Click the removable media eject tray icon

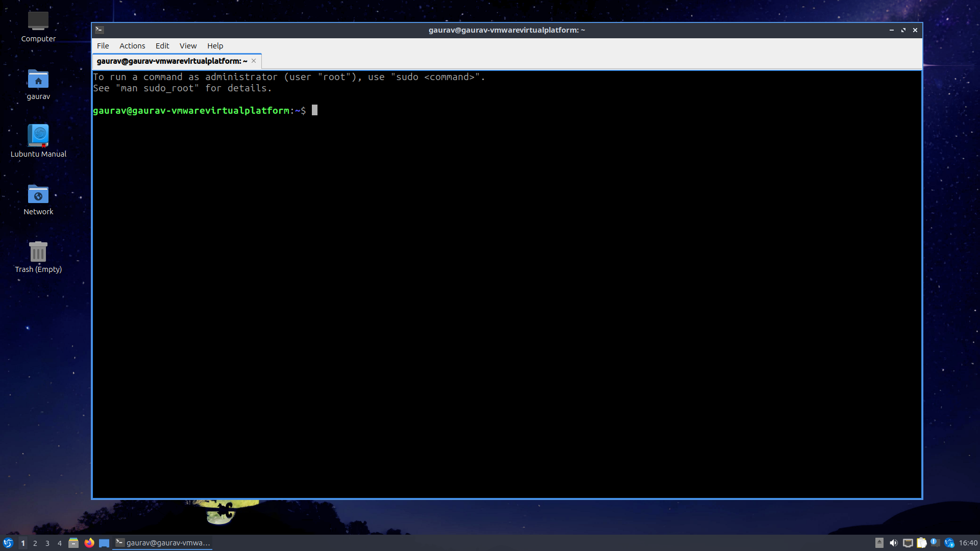[879, 543]
